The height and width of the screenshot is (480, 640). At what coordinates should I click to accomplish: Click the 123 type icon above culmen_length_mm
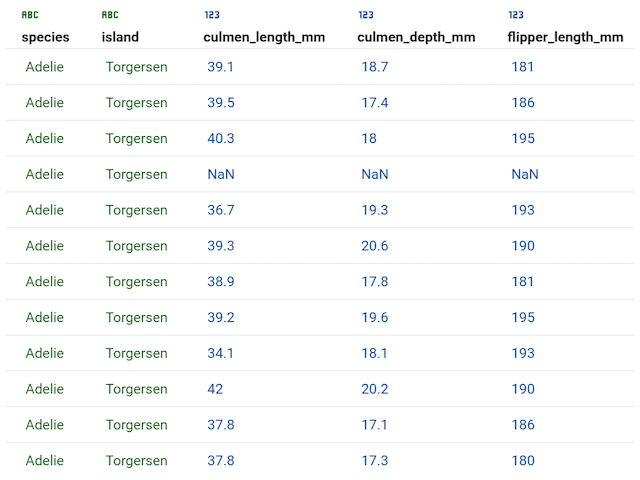pos(212,15)
